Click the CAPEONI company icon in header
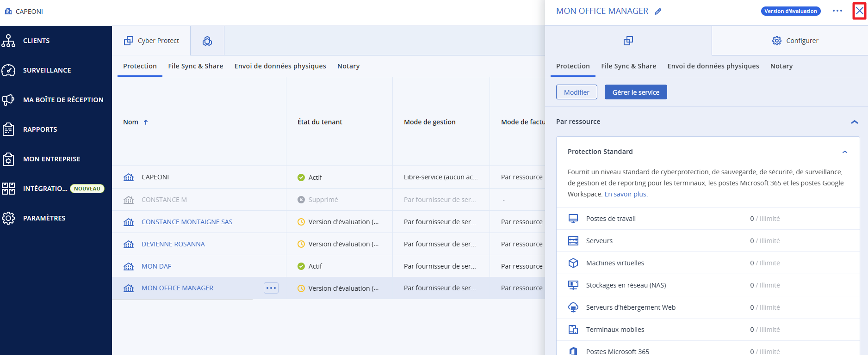 click(8, 11)
